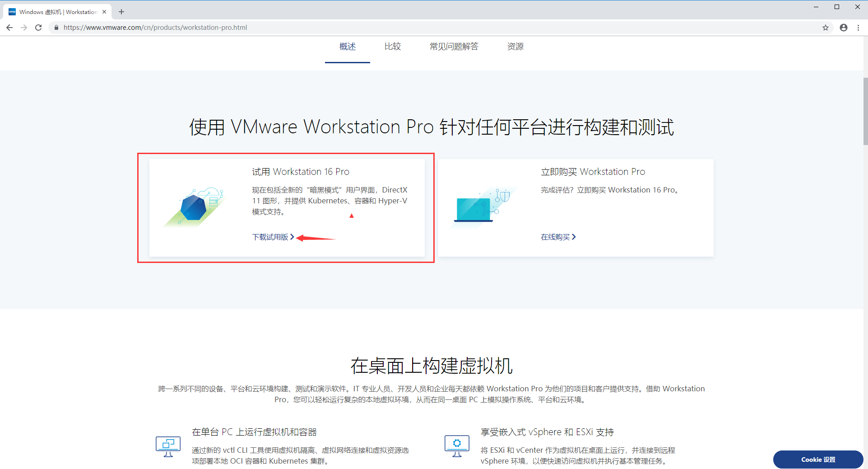Click the 试用 Workstation 16 Pro heading
Image resolution: width=868 pixels, height=469 pixels.
tap(301, 172)
